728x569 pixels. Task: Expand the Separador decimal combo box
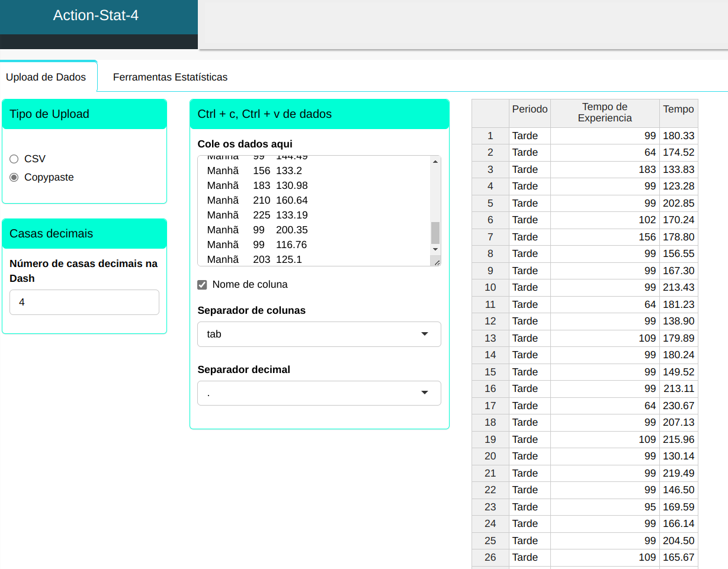(319, 393)
